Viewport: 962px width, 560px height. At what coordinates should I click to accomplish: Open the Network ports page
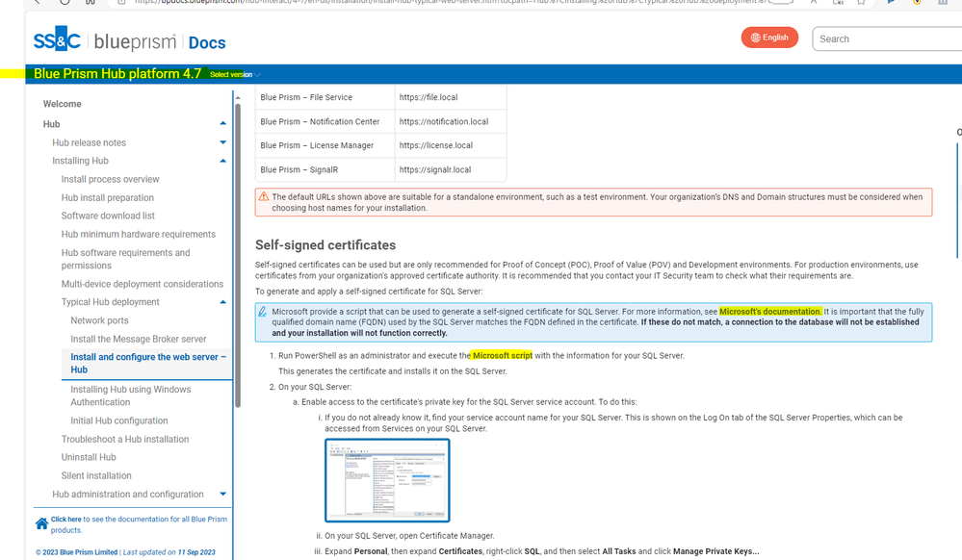point(99,320)
